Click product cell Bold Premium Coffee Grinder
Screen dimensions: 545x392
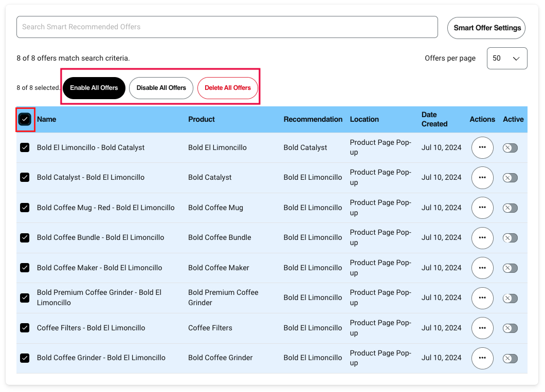[223, 297]
